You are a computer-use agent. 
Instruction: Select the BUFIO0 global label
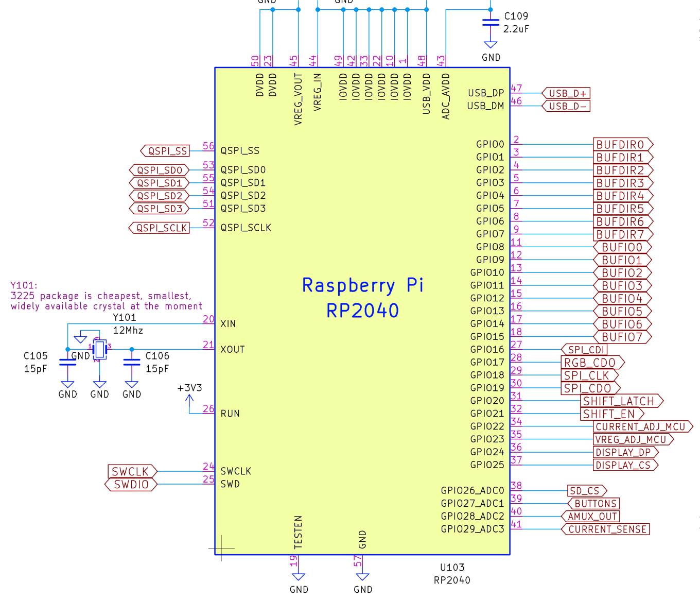622,247
